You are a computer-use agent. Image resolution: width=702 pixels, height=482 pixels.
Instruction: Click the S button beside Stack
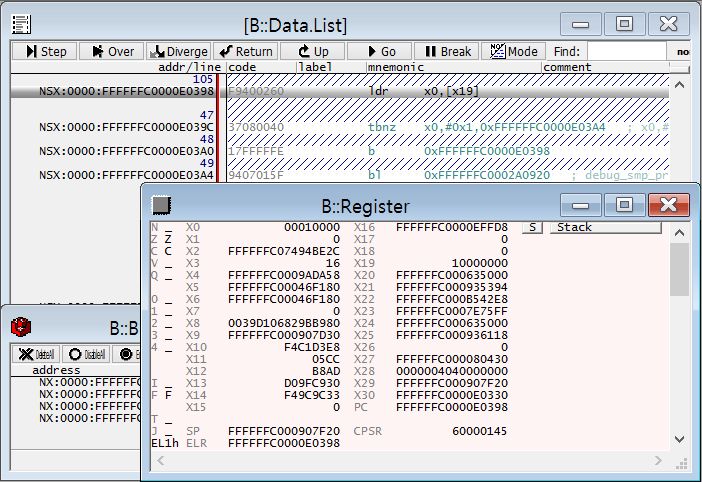pos(533,227)
